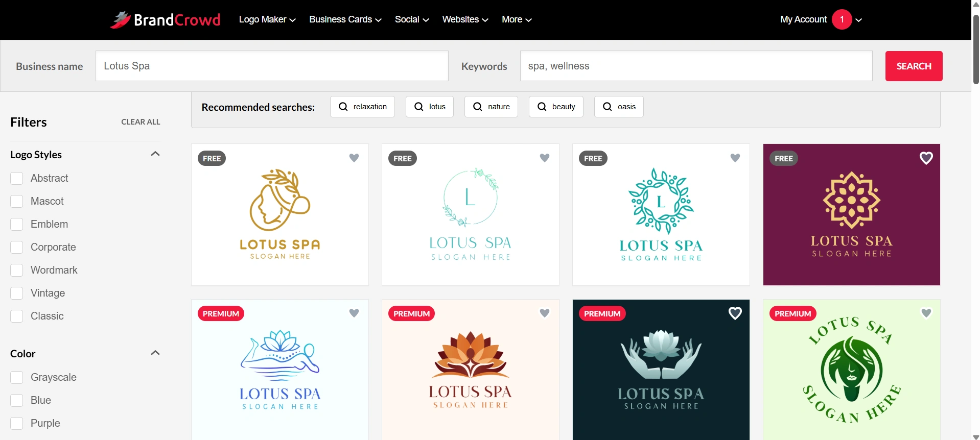
Task: Favorite the dark hands-holding-lotus logo
Action: click(735, 313)
